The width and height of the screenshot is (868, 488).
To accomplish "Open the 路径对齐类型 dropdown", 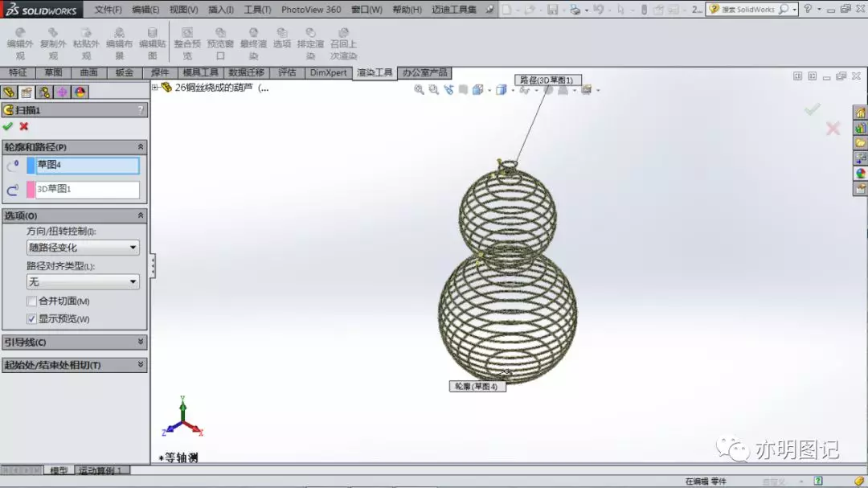I will point(83,282).
